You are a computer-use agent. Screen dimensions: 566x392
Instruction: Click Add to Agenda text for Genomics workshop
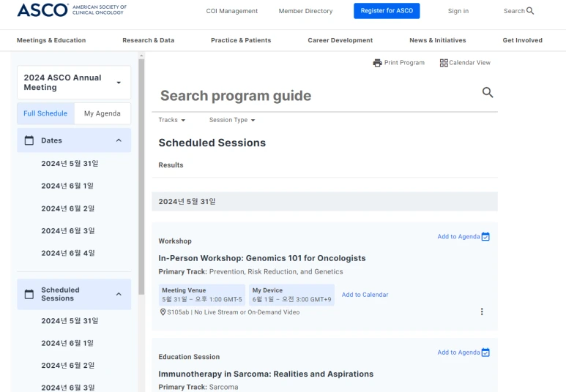(x=458, y=236)
